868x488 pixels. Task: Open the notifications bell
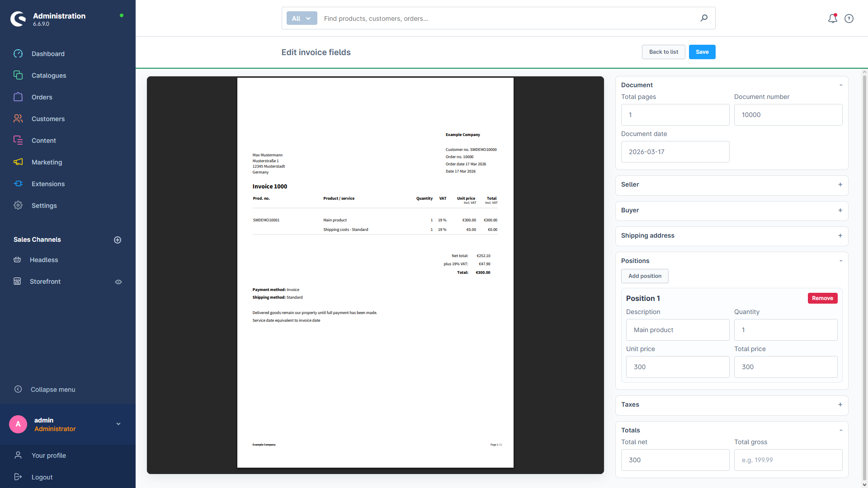click(x=832, y=19)
